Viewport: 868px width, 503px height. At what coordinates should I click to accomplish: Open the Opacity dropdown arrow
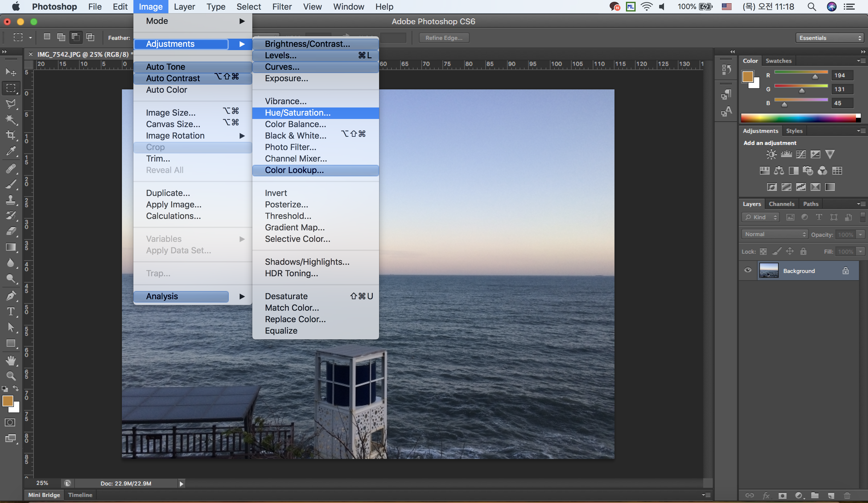(860, 234)
